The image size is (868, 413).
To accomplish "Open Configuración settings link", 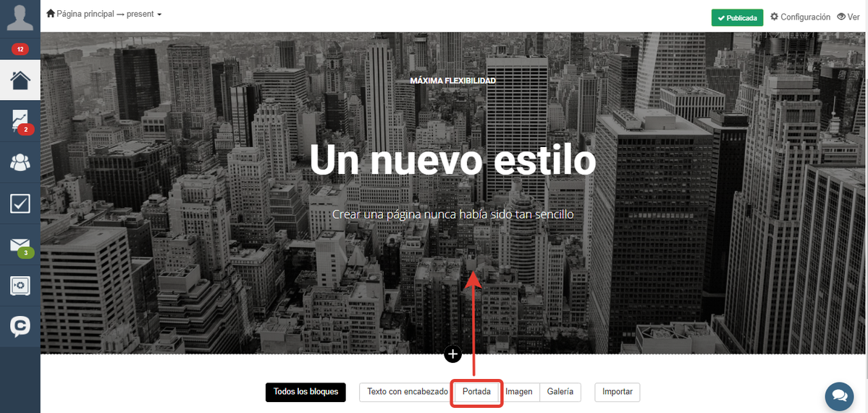I will (801, 17).
